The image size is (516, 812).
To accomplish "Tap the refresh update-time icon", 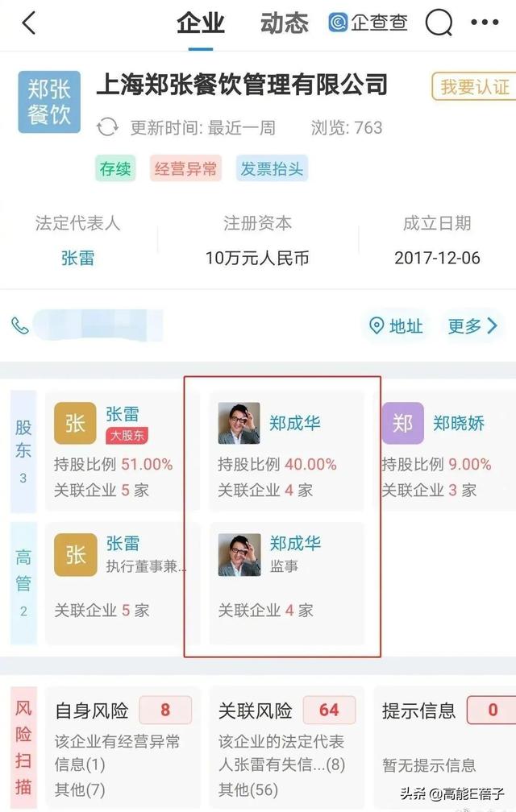I will click(x=108, y=127).
